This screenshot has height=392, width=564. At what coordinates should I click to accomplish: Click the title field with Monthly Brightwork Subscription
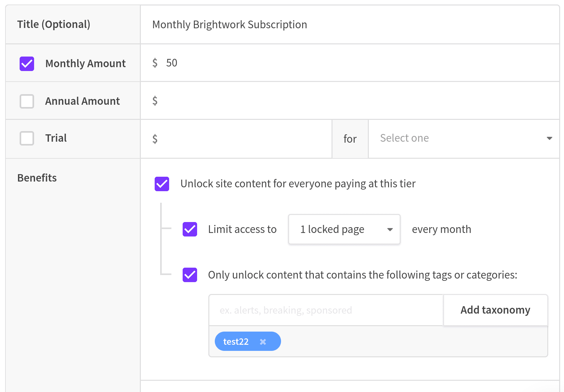click(x=350, y=24)
